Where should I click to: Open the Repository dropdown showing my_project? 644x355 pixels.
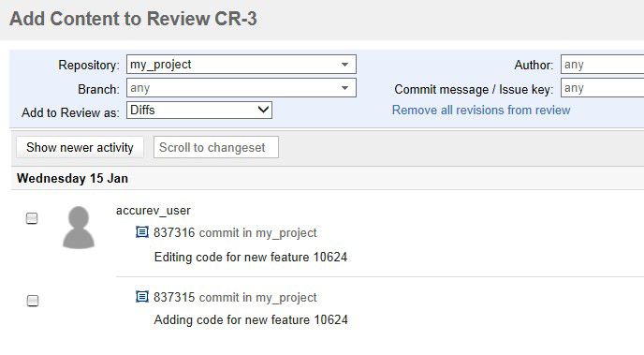click(x=241, y=65)
